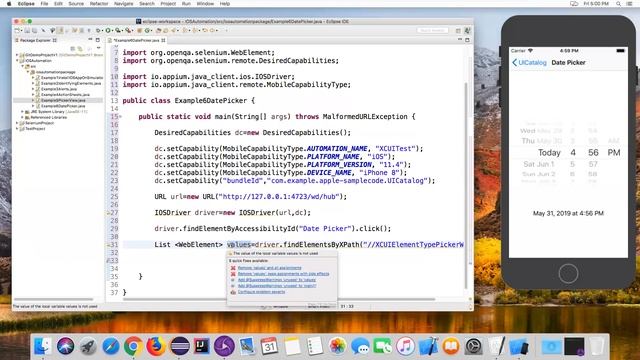Open Siri from the Dock
This screenshot has height=360, width=640.
[x=65, y=346]
